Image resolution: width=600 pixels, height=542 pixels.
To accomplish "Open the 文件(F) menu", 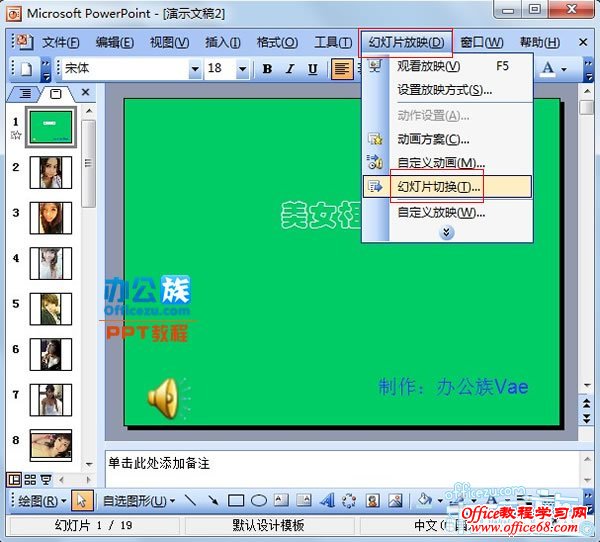I will pos(60,42).
